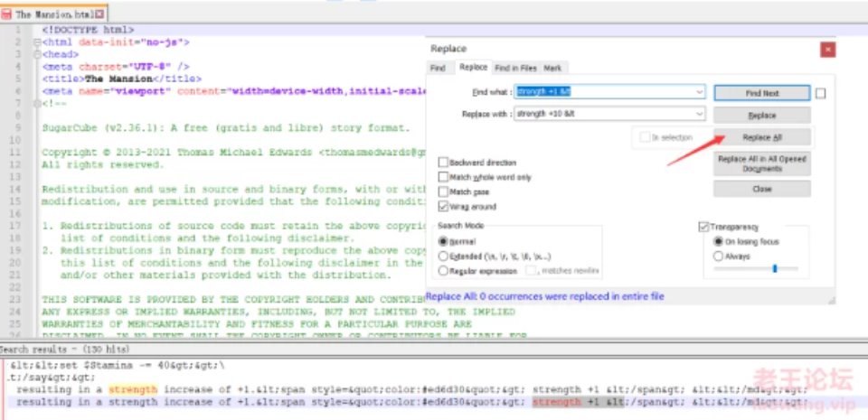Collapse the html tag fold marker on line 2

tap(35, 42)
